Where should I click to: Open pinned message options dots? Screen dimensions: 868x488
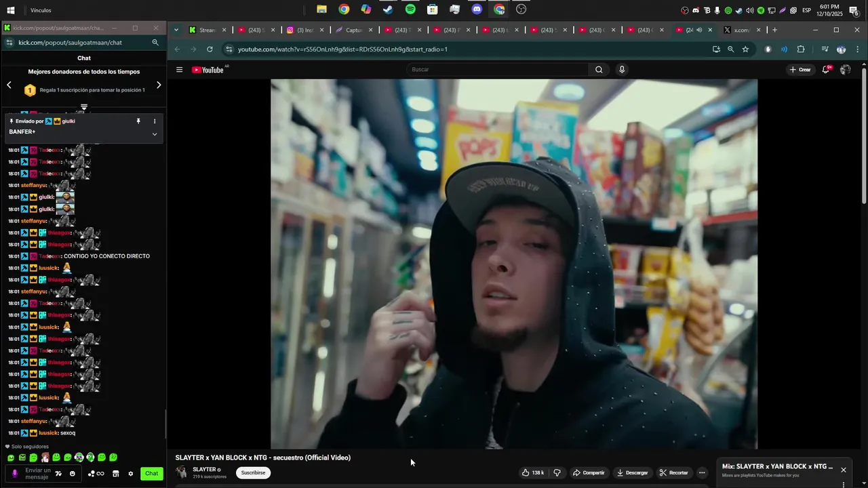coord(155,121)
